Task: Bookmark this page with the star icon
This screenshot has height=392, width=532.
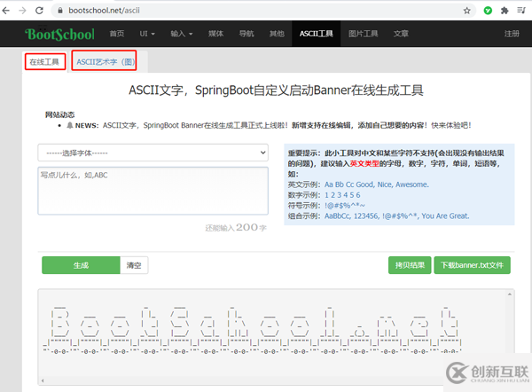Action: point(467,11)
